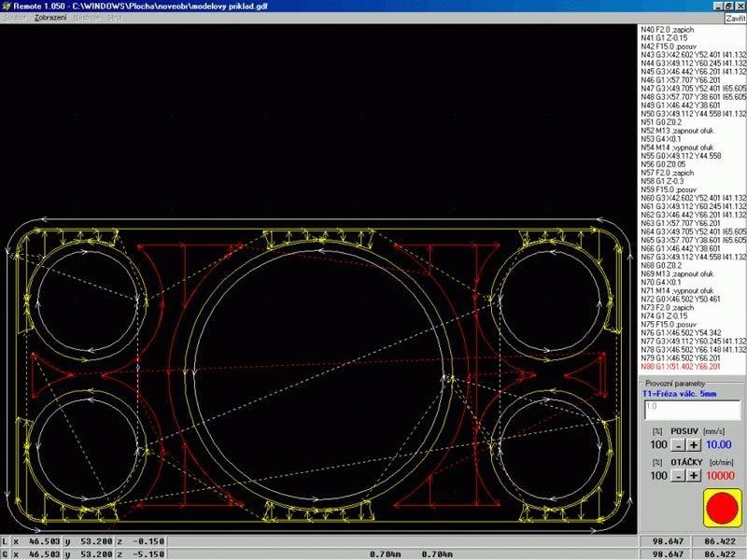Increase OTÁČKY spindle speed with plus button

pyautogui.click(x=694, y=475)
